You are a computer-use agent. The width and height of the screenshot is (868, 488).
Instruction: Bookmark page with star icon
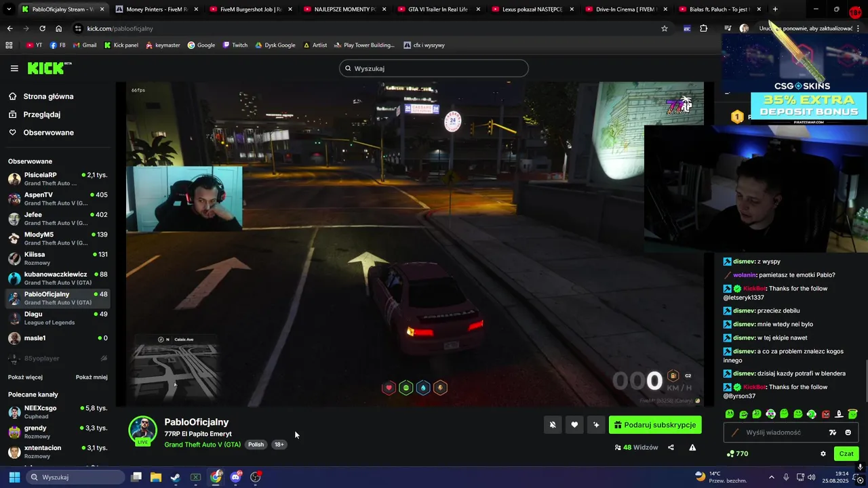tap(665, 28)
